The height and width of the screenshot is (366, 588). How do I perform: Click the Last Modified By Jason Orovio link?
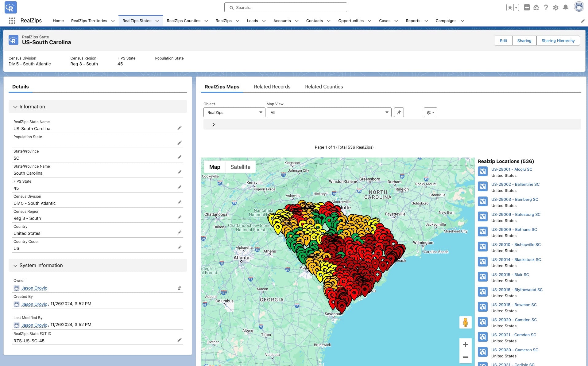point(34,325)
